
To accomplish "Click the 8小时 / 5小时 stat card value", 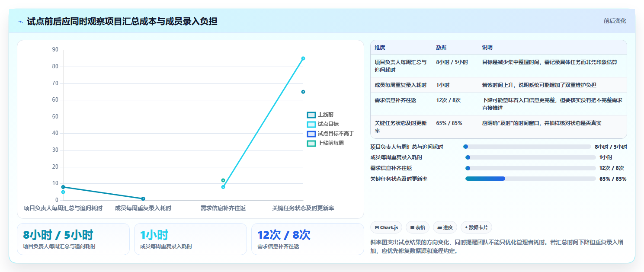I will point(58,235).
